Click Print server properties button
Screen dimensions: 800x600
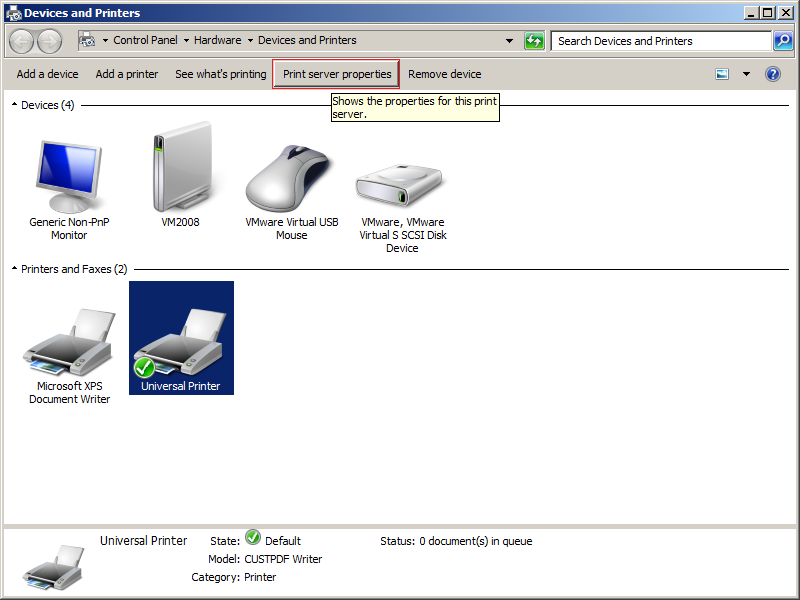click(x=337, y=74)
